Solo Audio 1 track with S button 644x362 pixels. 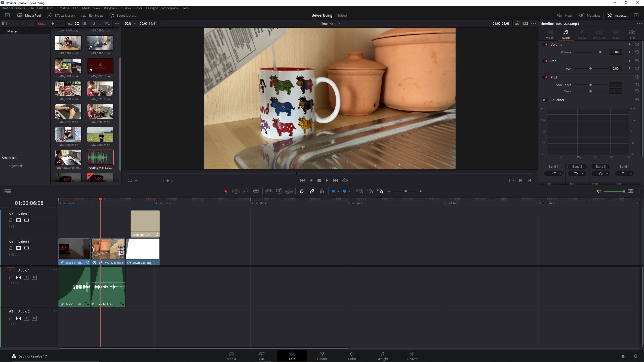coord(26,277)
